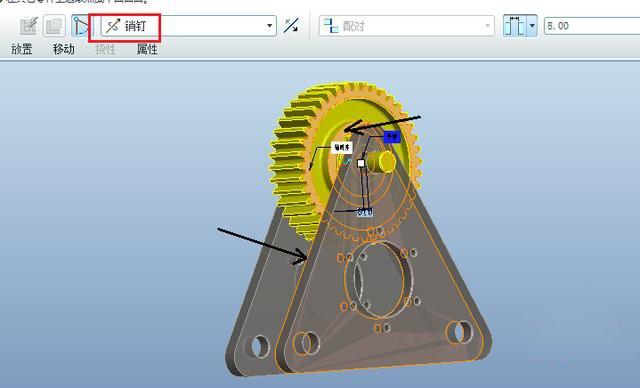Screen dimensions: 640x388
Task: Open the 属性 tab
Action: click(x=147, y=49)
